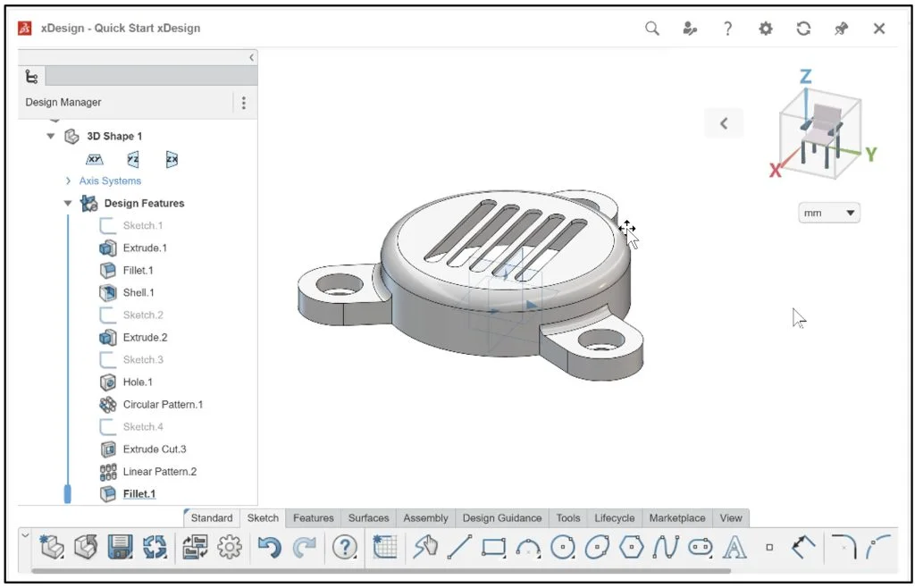This screenshot has width=915, height=588.
Task: Select the Text sketch tool
Action: [735, 546]
